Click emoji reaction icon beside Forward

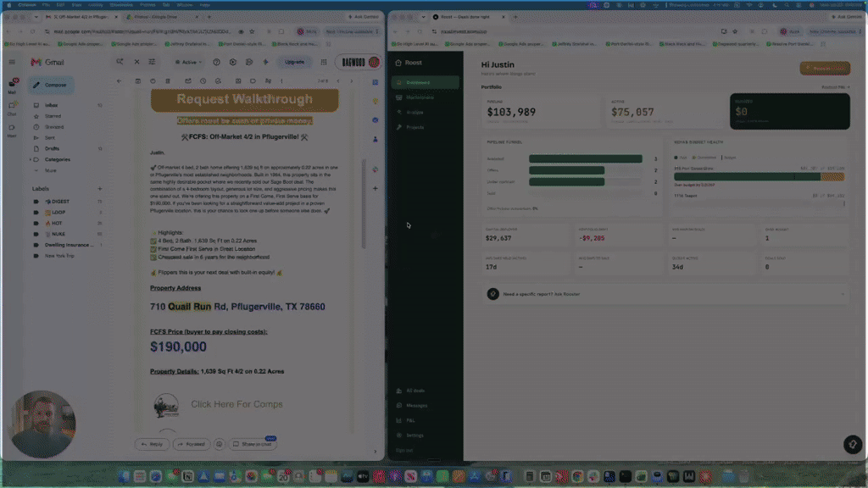pyautogui.click(x=220, y=444)
